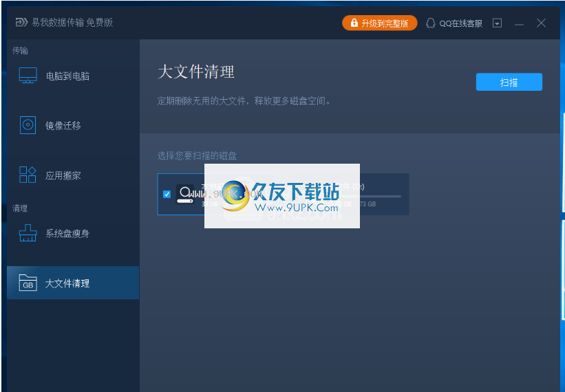
Task: Close the application window
Action: tap(541, 23)
